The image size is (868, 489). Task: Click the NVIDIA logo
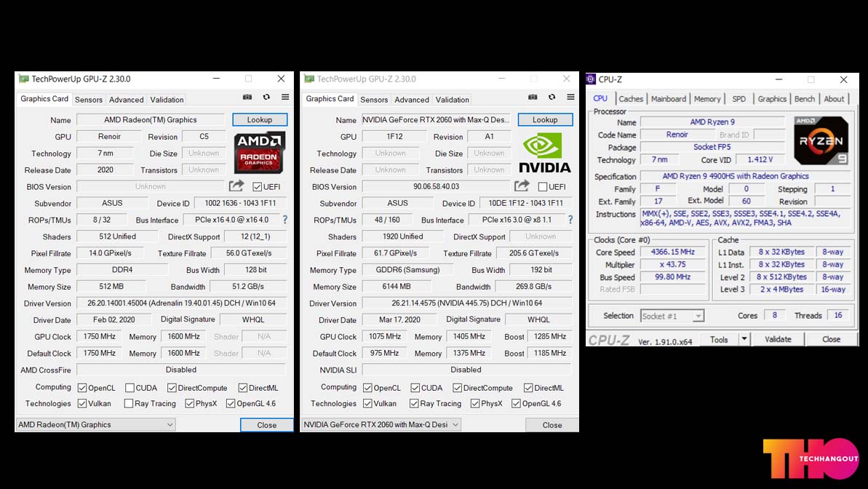pyautogui.click(x=544, y=154)
